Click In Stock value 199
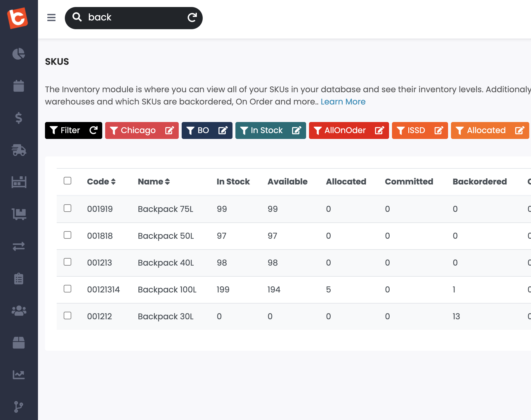531x420 pixels. (223, 290)
